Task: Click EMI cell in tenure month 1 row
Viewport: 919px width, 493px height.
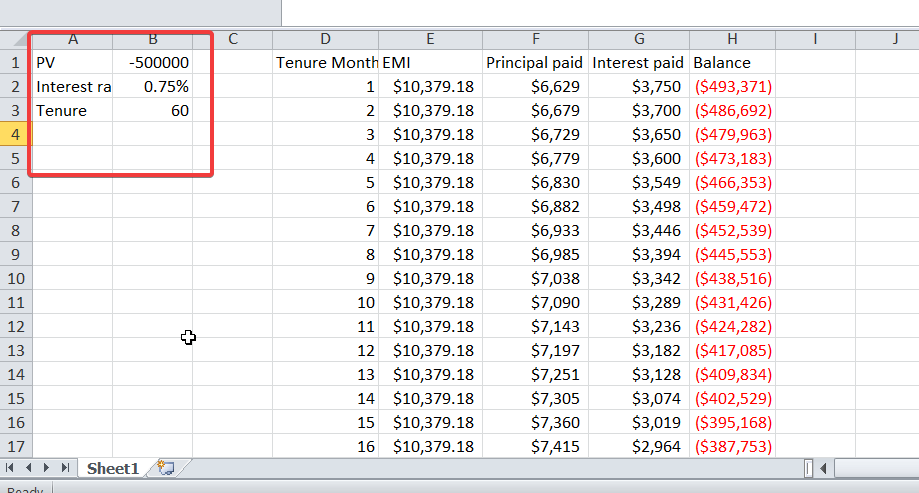Action: (x=430, y=86)
